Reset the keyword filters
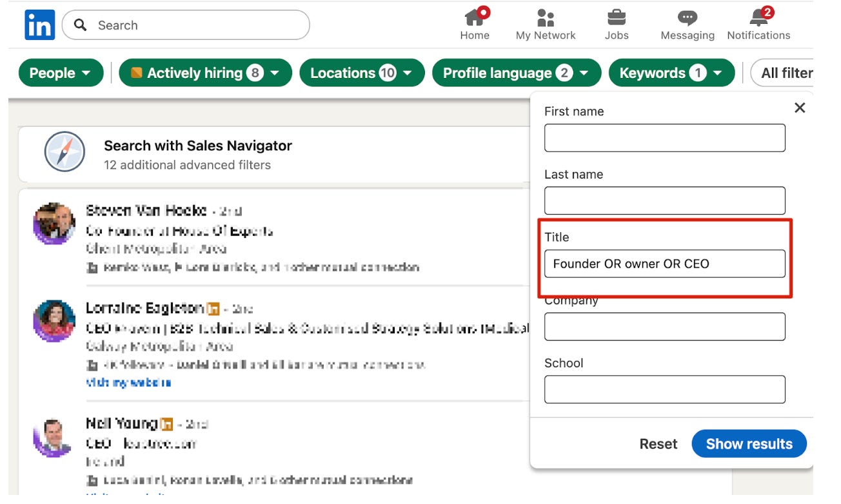Screen dimensions: 841x504 pyautogui.click(x=658, y=444)
